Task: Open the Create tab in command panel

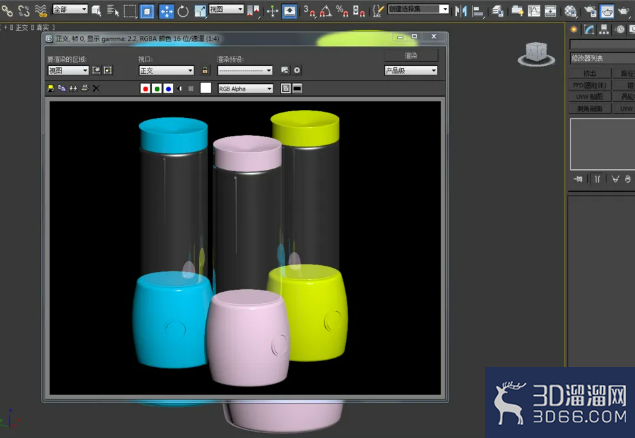Action: point(574,30)
